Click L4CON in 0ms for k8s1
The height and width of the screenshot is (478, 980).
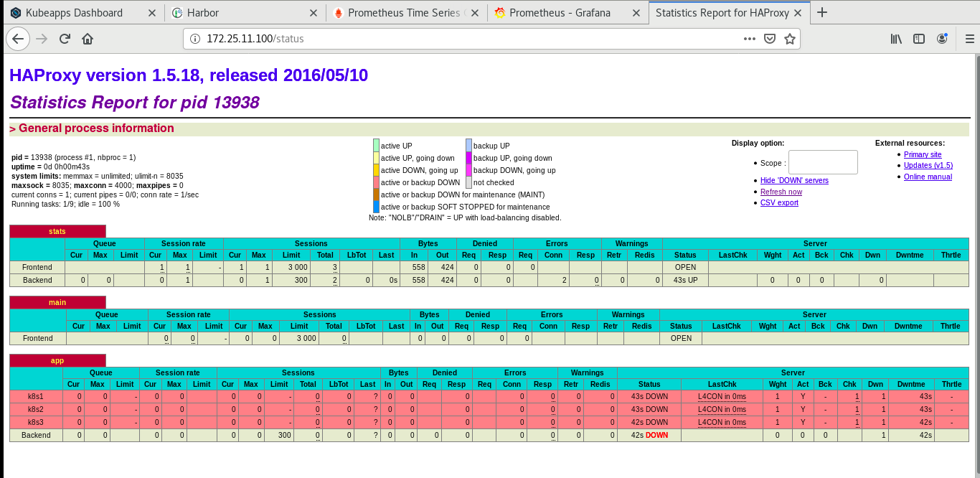click(x=722, y=396)
